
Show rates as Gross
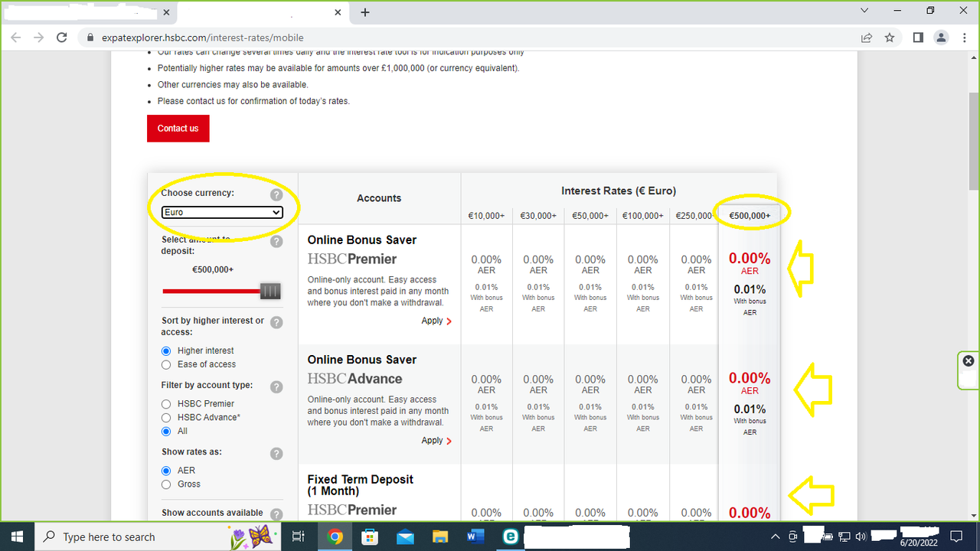[x=166, y=484]
